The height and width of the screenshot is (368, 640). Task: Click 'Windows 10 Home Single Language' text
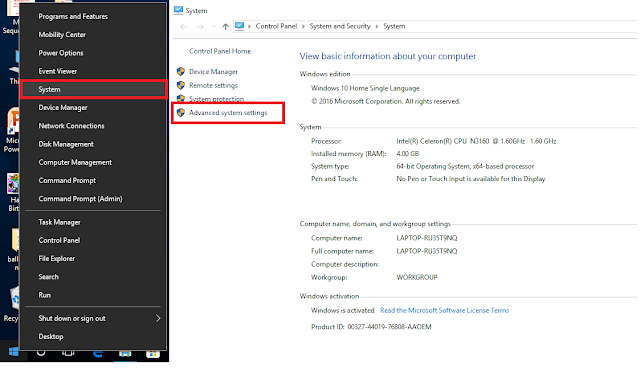pyautogui.click(x=365, y=88)
